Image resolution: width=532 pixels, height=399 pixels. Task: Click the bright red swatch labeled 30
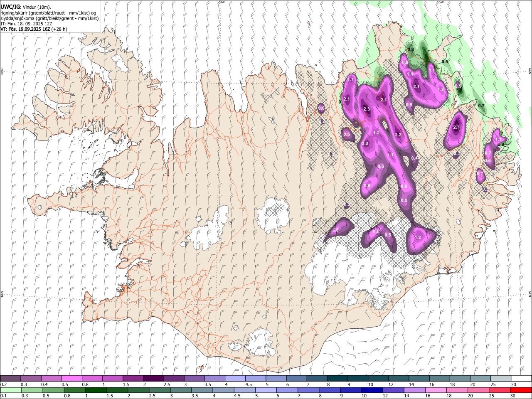[521, 390]
